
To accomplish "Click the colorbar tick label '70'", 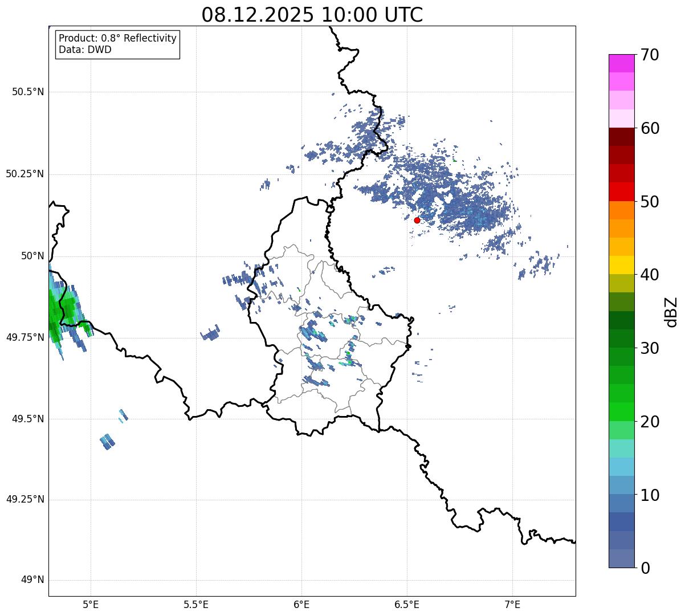I will click(x=650, y=55).
